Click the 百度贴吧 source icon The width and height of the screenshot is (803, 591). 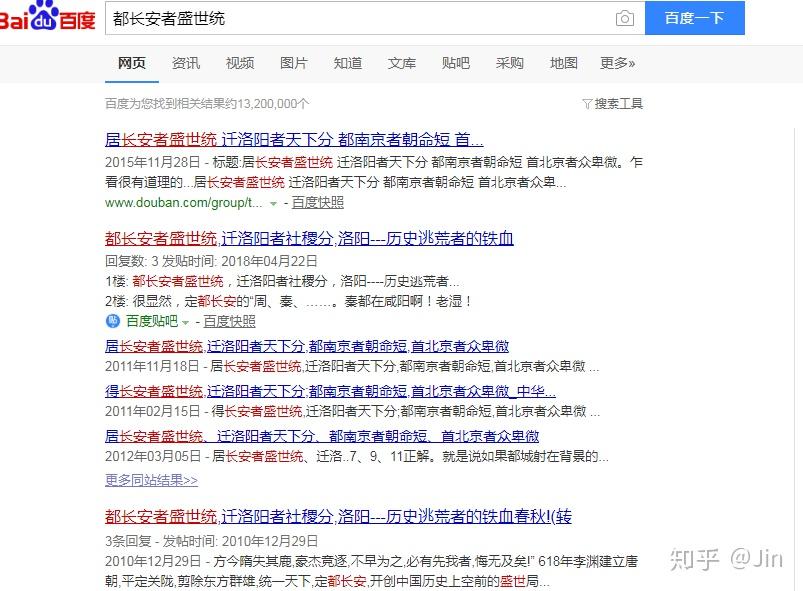click(x=112, y=321)
